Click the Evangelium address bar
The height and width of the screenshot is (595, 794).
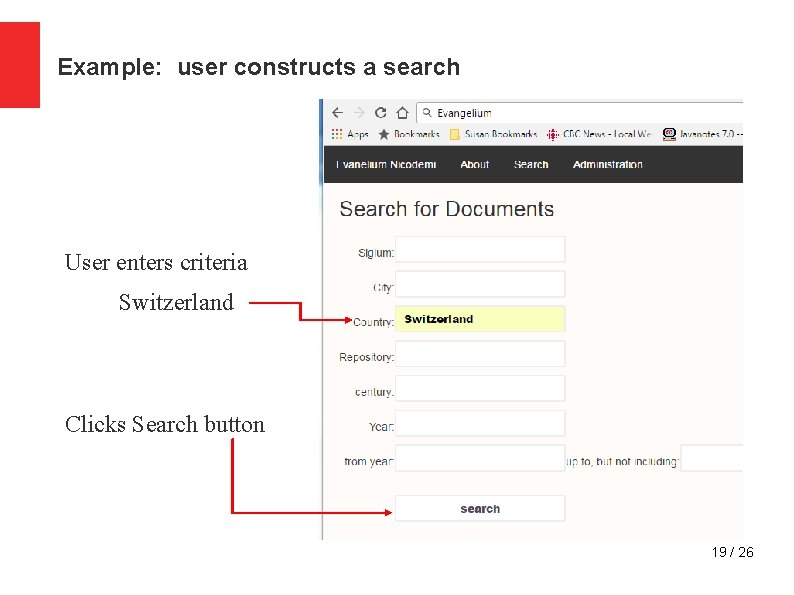click(580, 112)
